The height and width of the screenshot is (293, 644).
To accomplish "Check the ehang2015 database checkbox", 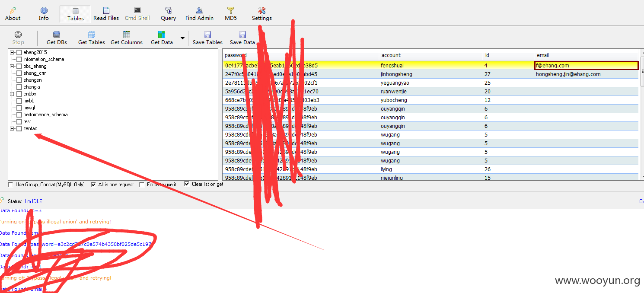I will pyautogui.click(x=19, y=52).
